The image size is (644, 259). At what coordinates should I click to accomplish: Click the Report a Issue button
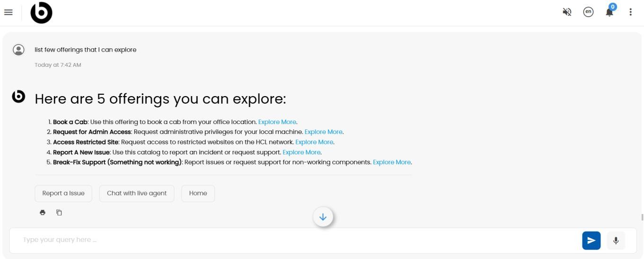pos(63,193)
